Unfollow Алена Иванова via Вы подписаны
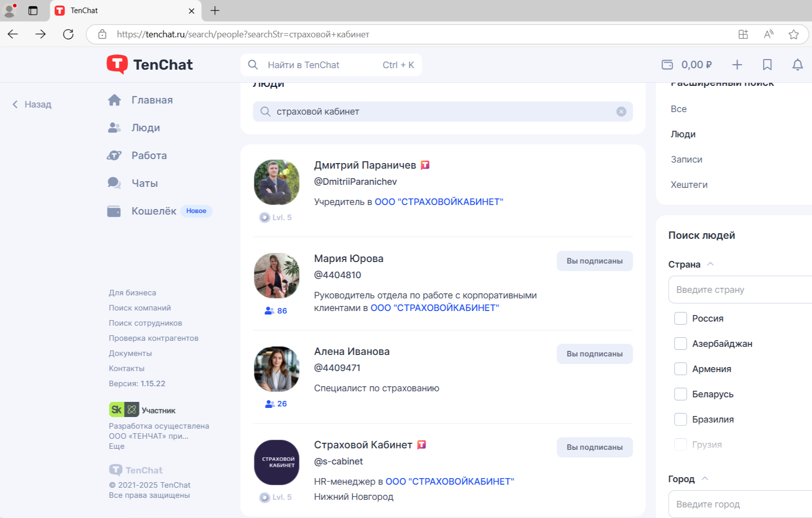The width and height of the screenshot is (812, 518). 594,354
